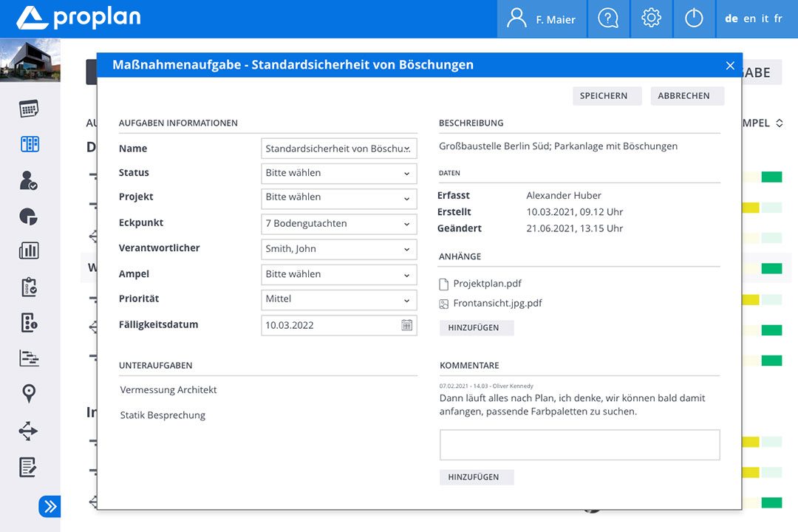Select the pie chart icon in the sidebar

[29, 216]
